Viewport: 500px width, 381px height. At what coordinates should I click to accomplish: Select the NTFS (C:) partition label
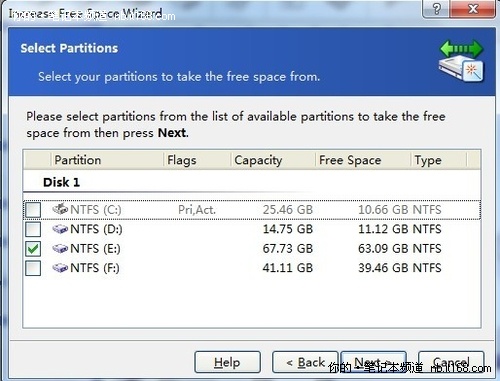[x=96, y=210]
